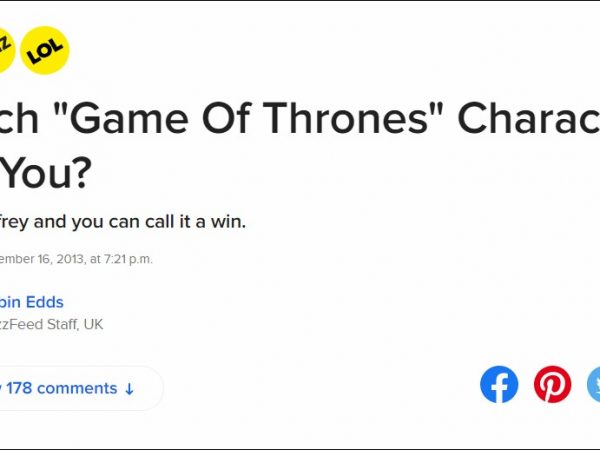
Task: Click the "UK" text under the author name
Action: click(x=92, y=324)
